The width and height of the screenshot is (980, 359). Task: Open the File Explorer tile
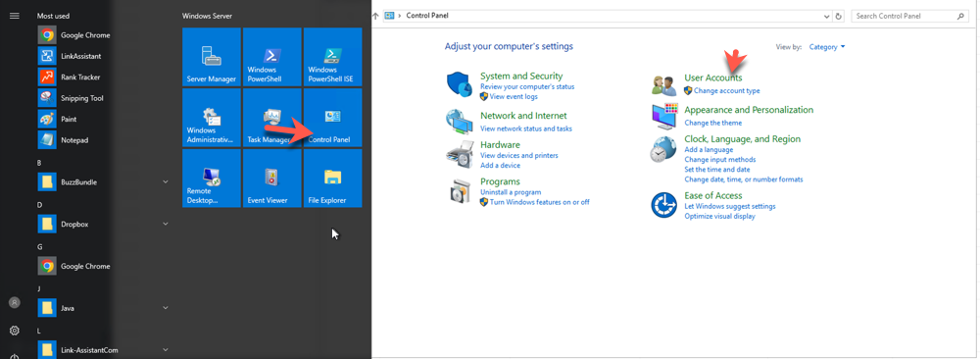coord(332,178)
